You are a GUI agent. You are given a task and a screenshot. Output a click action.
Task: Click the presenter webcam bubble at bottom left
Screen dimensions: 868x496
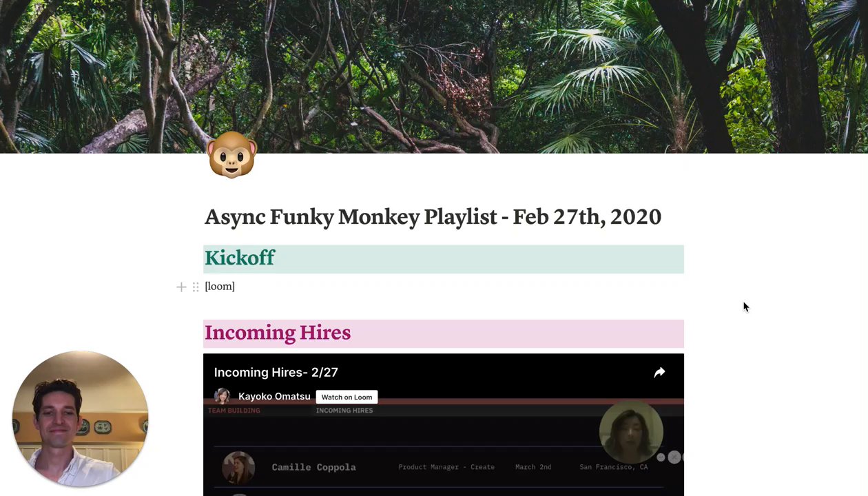(x=81, y=418)
